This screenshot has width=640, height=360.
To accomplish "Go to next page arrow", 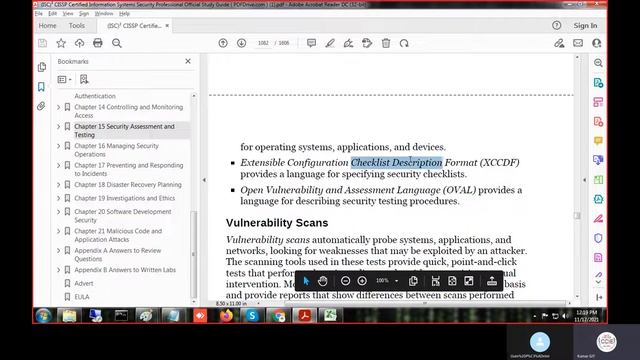I will (242, 43).
